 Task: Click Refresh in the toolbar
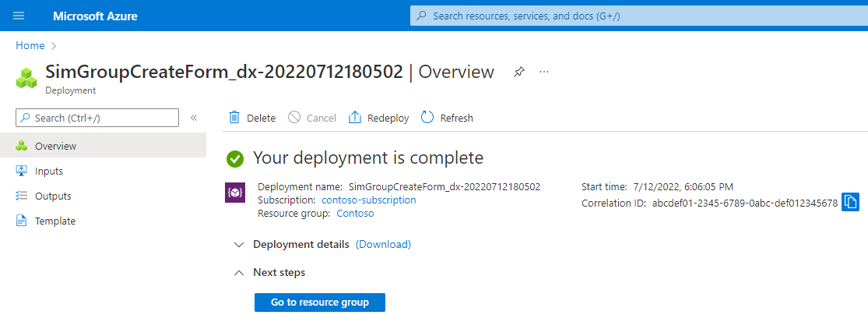[448, 118]
